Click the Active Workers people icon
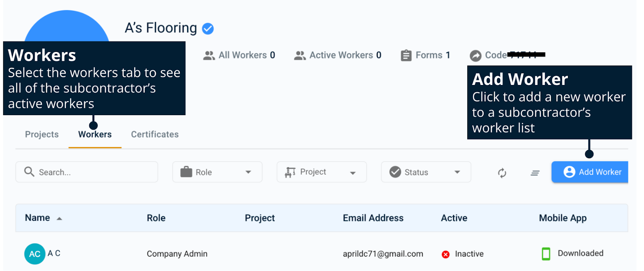 [x=300, y=55]
